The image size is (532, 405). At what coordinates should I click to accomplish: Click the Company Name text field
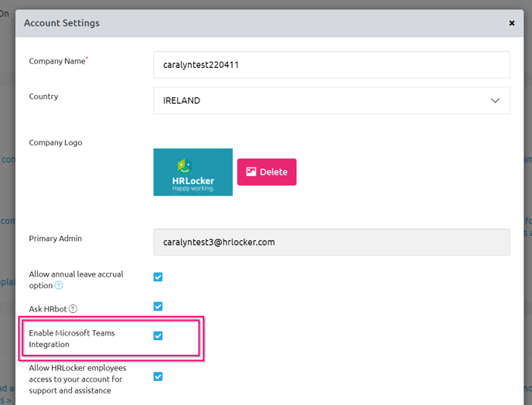pyautogui.click(x=331, y=65)
